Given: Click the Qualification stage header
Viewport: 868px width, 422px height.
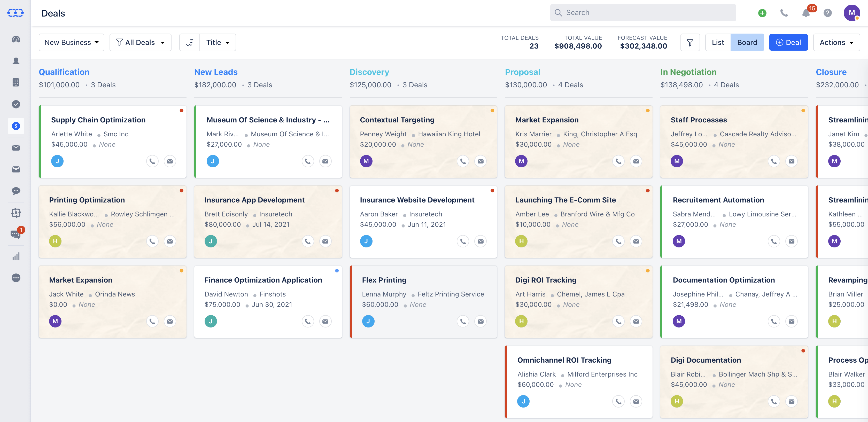Looking at the screenshot, I should [x=64, y=72].
